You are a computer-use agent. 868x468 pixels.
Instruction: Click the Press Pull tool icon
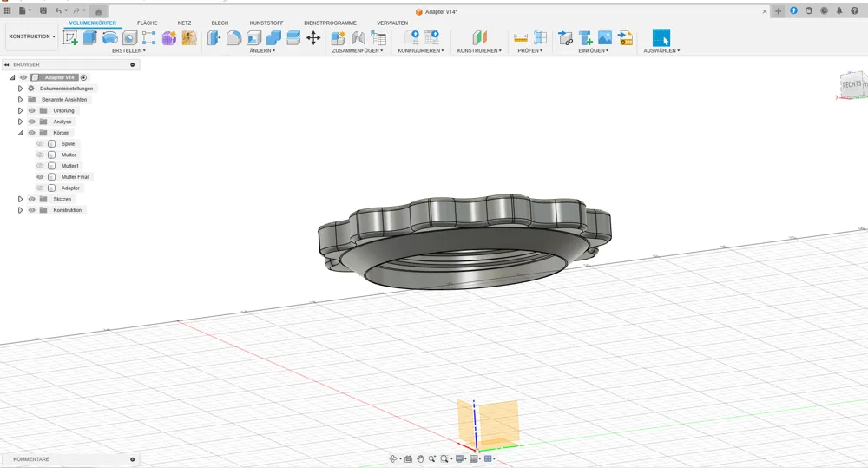click(214, 37)
